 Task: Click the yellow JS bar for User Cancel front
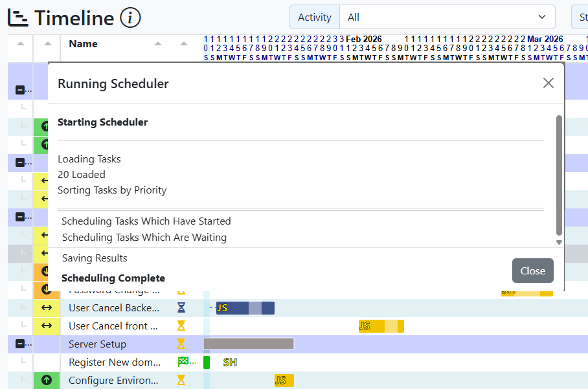[x=381, y=326]
